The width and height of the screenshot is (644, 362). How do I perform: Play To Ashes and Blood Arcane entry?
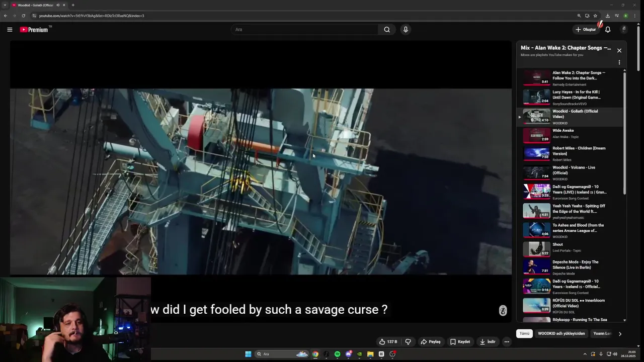[570, 230]
